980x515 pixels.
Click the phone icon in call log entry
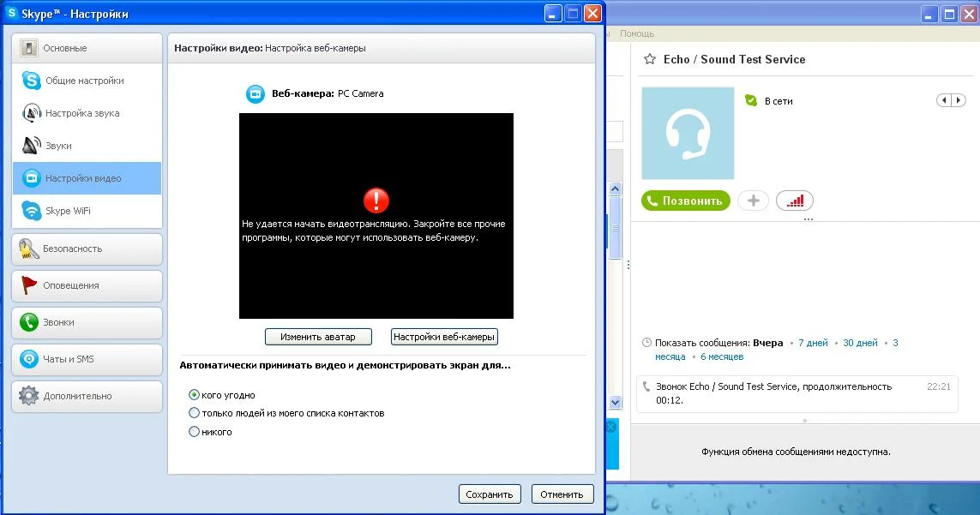click(x=646, y=386)
